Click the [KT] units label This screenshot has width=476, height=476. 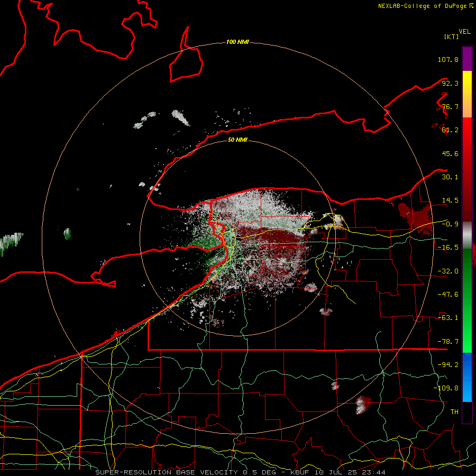[452, 36]
